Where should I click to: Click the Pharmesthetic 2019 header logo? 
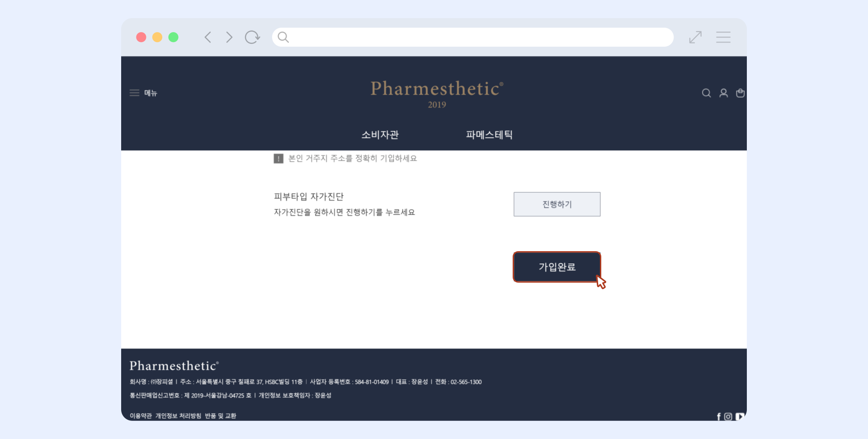(437, 94)
